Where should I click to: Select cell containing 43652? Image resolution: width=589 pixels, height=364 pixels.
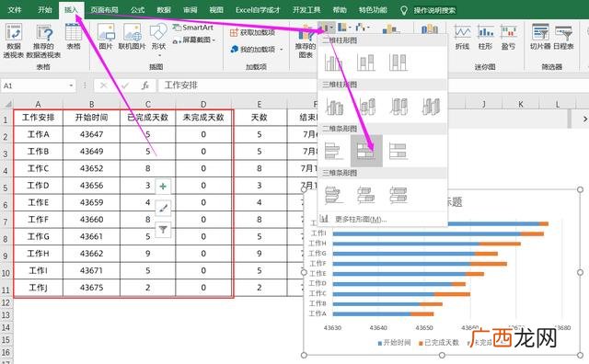click(92, 168)
